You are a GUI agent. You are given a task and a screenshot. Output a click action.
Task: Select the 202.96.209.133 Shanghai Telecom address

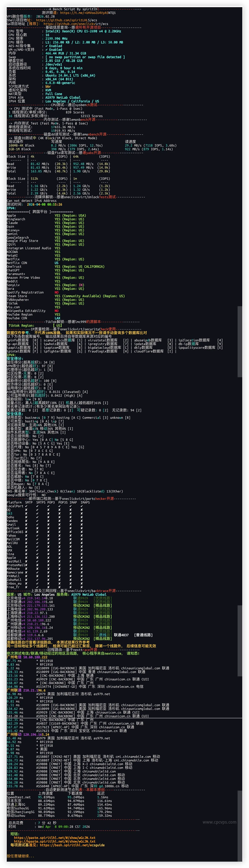click(x=40, y=610)
